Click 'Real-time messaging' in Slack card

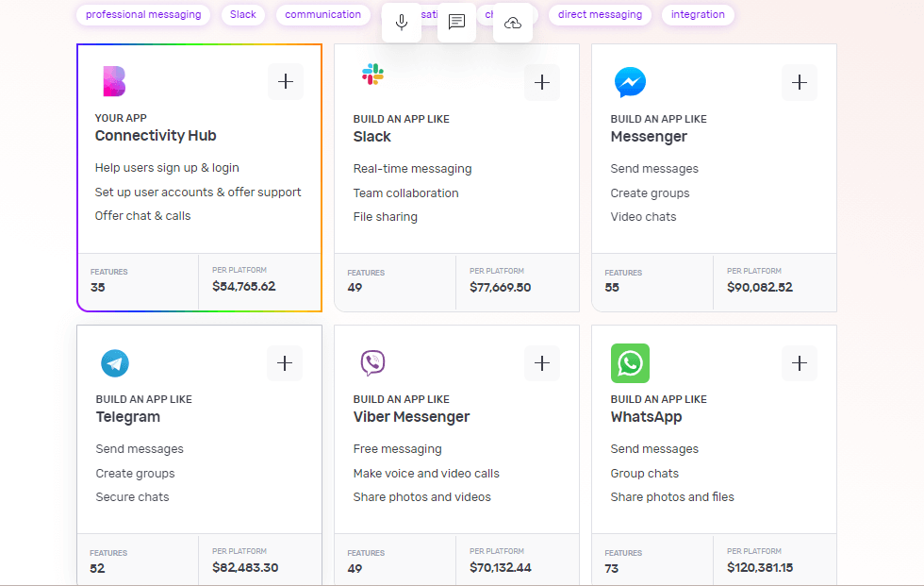(413, 169)
